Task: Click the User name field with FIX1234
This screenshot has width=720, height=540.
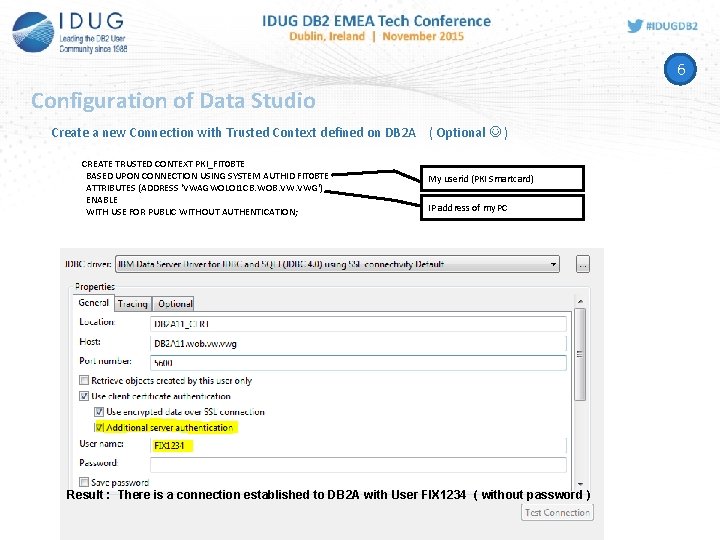Action: (x=358, y=445)
